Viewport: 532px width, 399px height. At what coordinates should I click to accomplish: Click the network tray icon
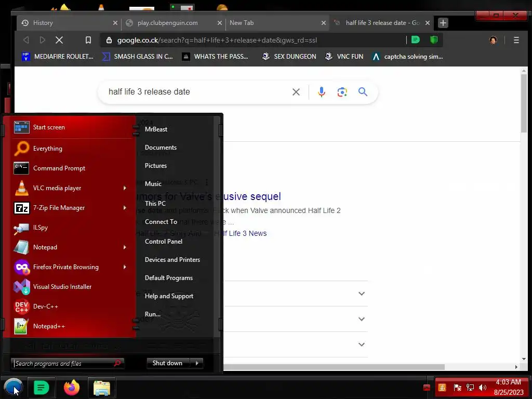point(470,388)
